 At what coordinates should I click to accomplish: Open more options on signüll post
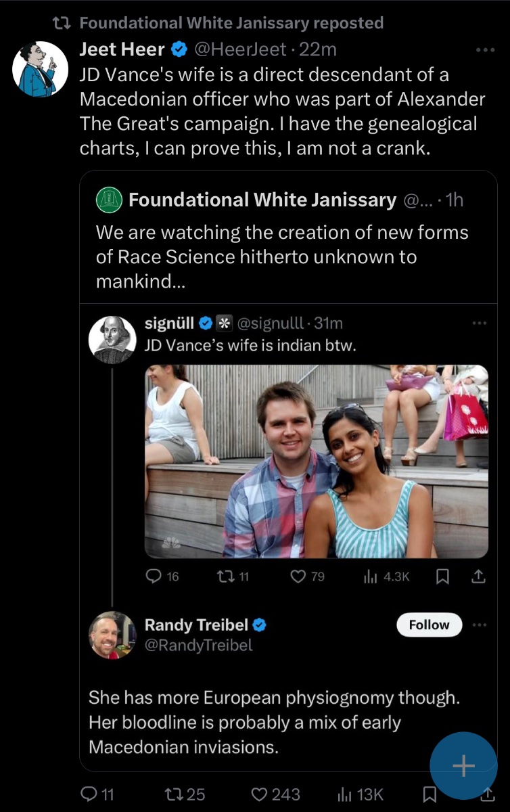pos(480,323)
